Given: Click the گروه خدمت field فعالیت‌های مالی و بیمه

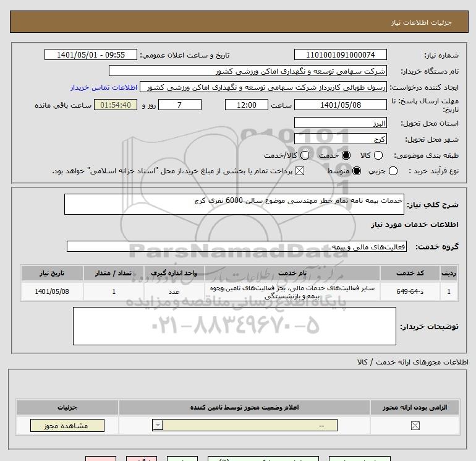Looking at the screenshot, I should 237,246.
